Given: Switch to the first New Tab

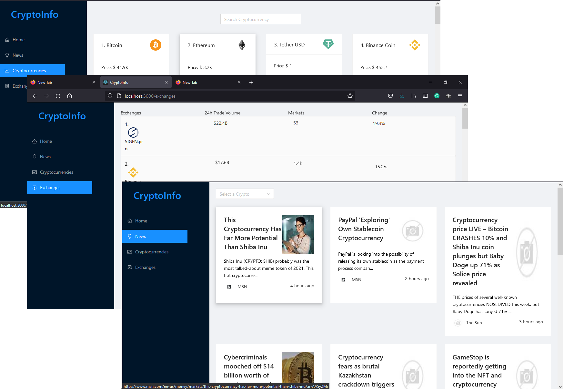Looking at the screenshot, I should 63,82.
